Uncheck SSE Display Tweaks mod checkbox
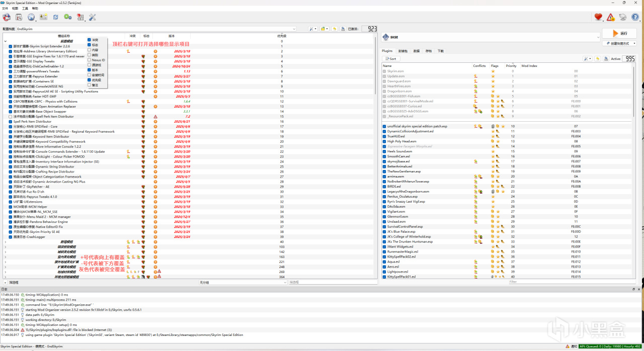Image resolution: width=644 pixels, height=351 pixels. pos(11,61)
